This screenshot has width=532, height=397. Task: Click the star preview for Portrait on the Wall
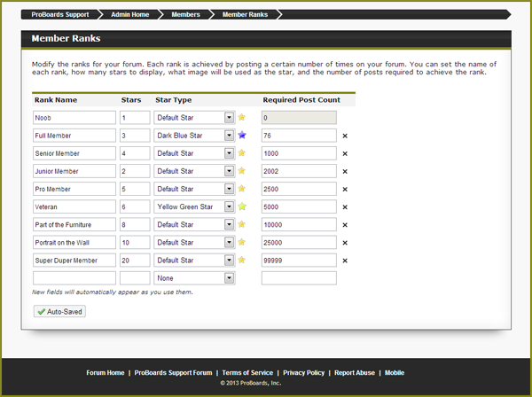241,242
